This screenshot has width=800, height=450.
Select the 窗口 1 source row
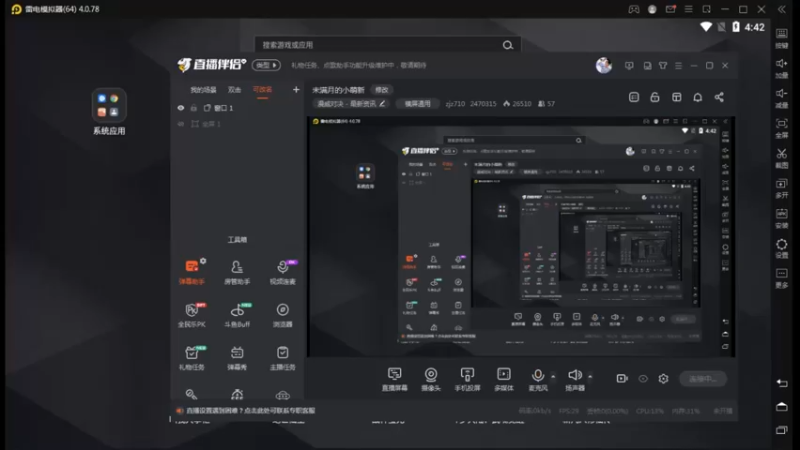coord(237,108)
